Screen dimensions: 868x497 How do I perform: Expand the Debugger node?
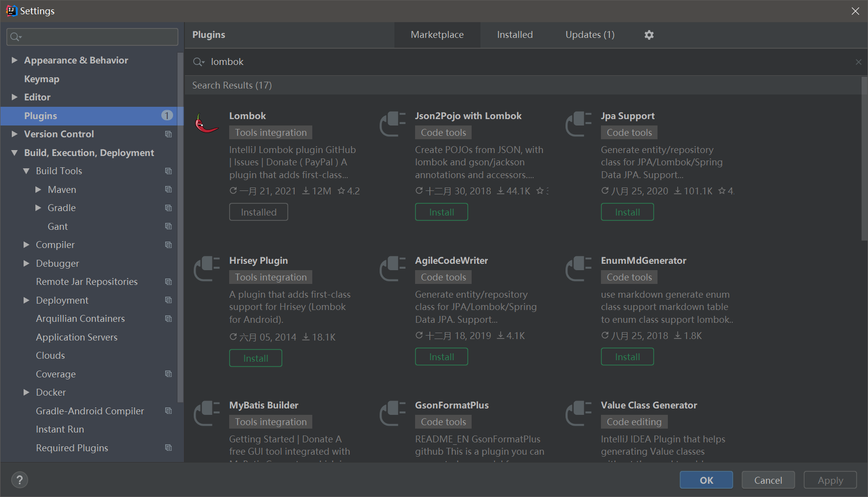pos(26,263)
